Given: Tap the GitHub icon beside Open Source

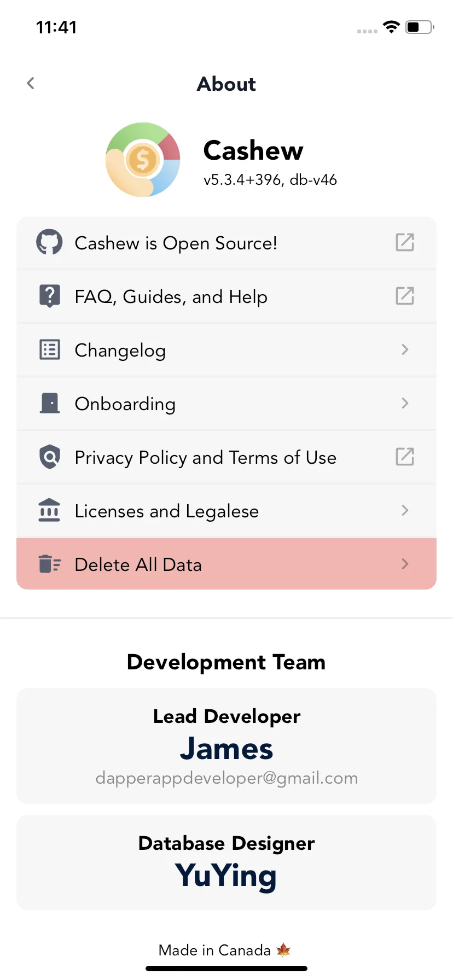Looking at the screenshot, I should (x=49, y=242).
